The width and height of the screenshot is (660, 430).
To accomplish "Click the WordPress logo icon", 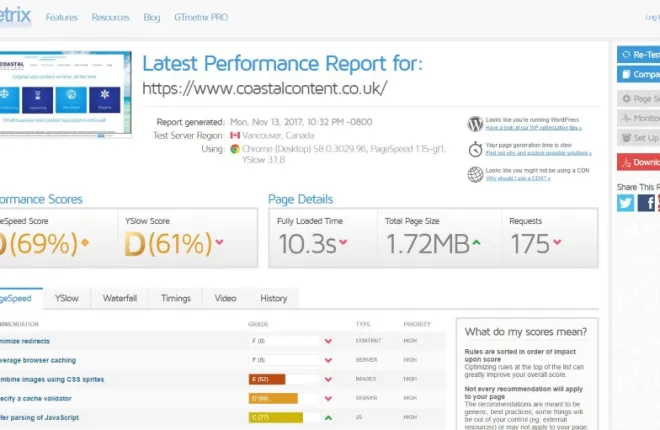I will (x=475, y=124).
